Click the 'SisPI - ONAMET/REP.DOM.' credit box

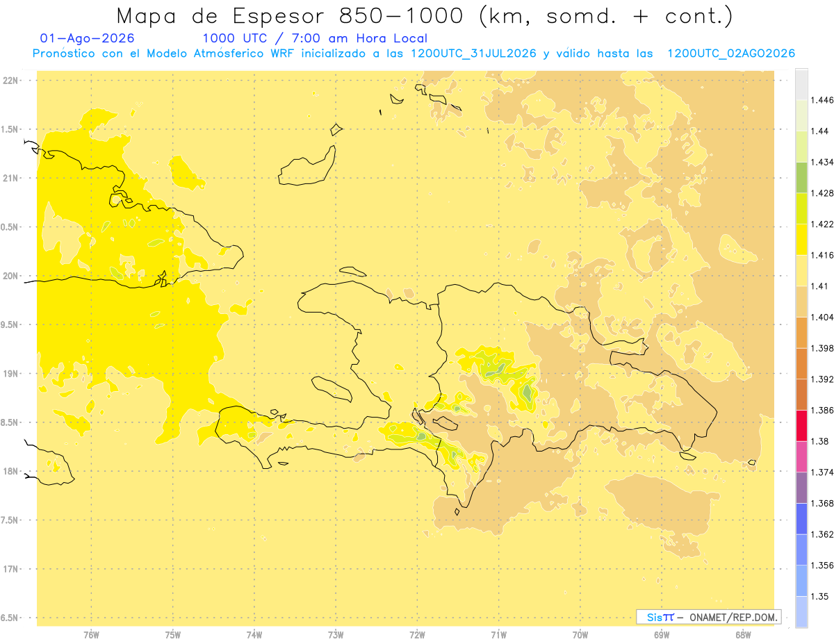[708, 616]
